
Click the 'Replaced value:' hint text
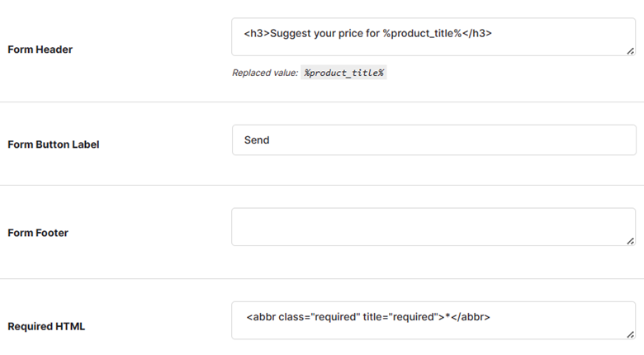265,73
